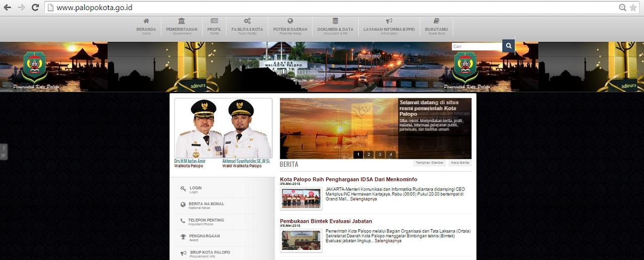Open the Bukutamu guest book
The height and width of the screenshot is (260, 644).
point(436,27)
